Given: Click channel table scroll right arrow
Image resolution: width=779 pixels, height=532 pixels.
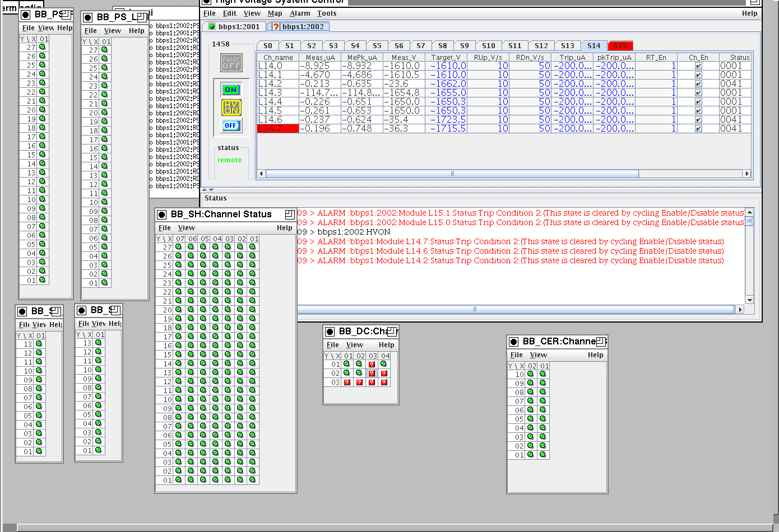Looking at the screenshot, I should tap(746, 174).
